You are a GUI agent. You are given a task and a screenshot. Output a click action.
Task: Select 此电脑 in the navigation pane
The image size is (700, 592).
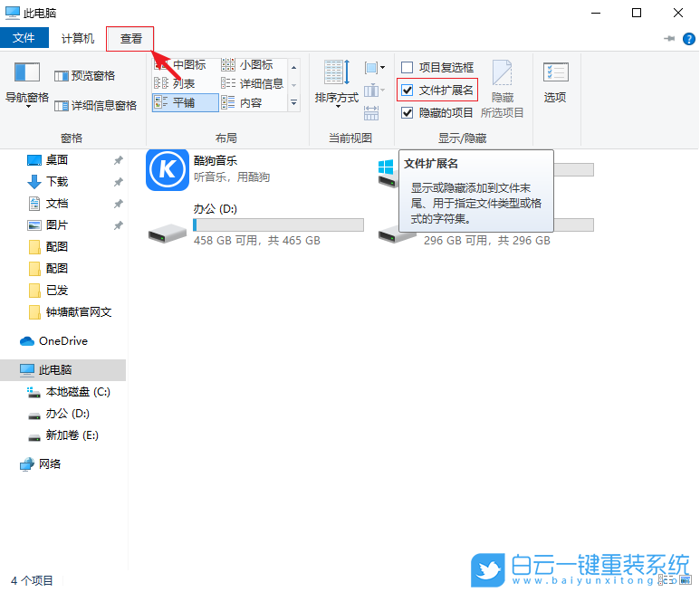click(x=62, y=370)
